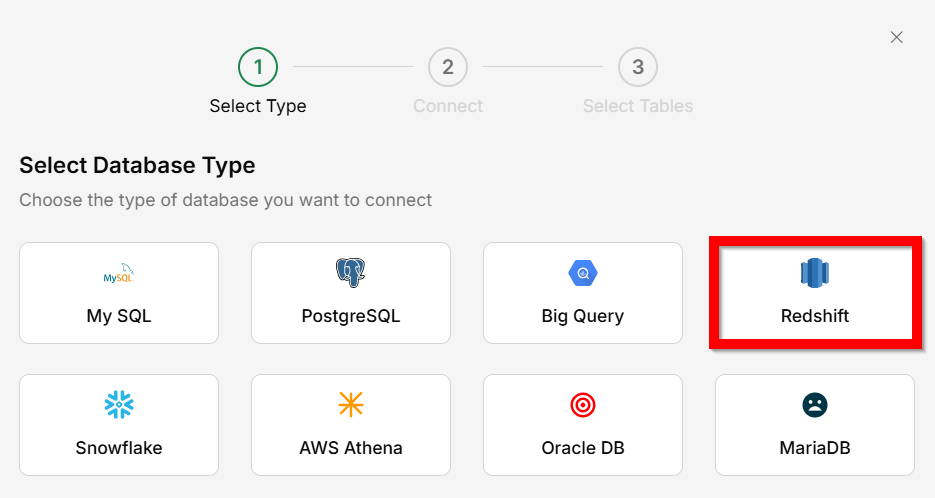Screen dimensions: 935x498
Task: Jump to step 3 circle
Action: (x=638, y=67)
